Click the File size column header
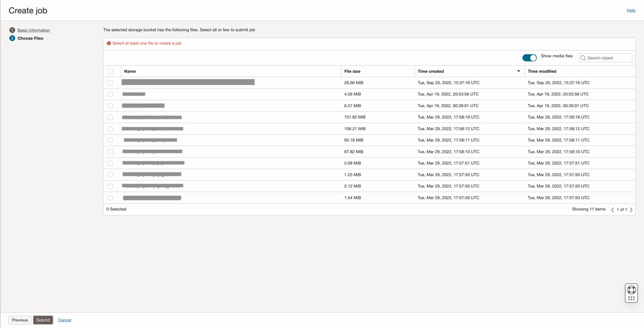 352,71
